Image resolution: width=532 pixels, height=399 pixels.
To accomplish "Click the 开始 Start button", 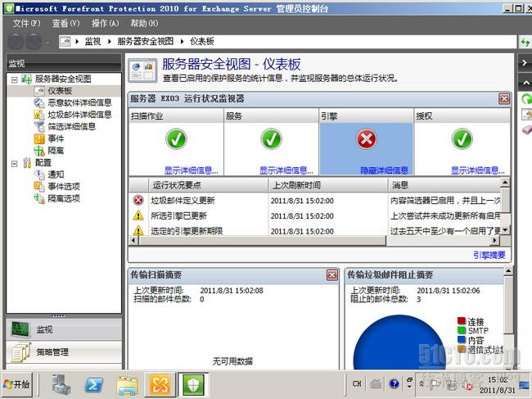I will pos(17,384).
